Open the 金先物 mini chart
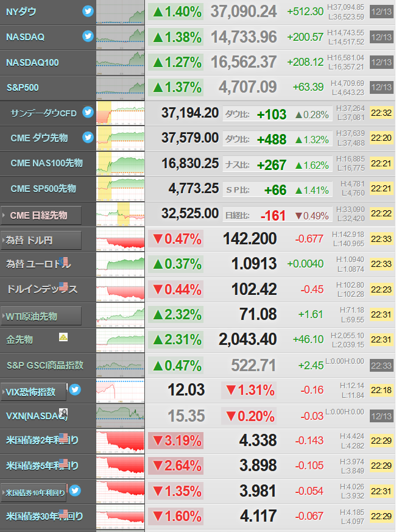Screen dimensions: 396x532 pos(121,340)
